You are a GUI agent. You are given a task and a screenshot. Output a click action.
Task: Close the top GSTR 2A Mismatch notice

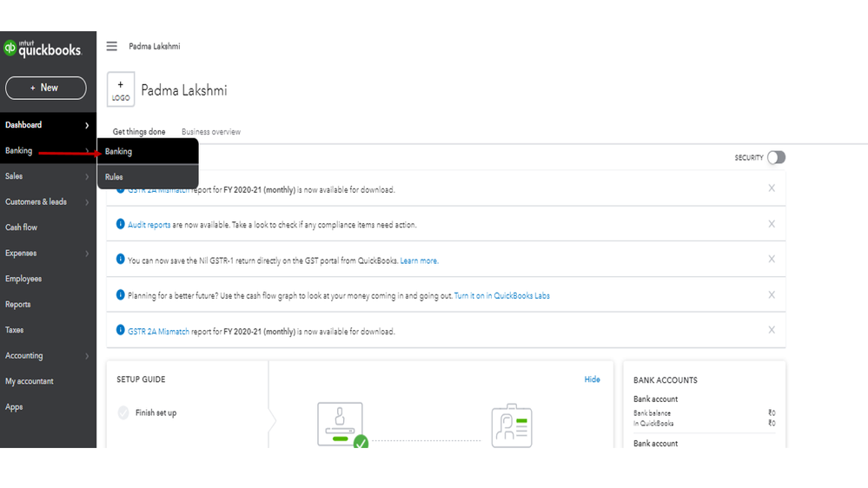(x=772, y=188)
